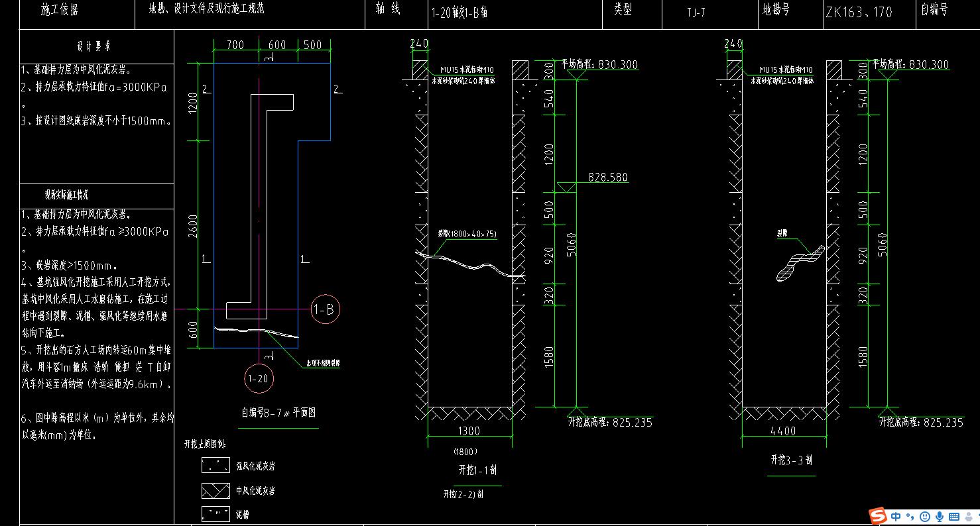
Task: Select the (1800) dimension text
Action: (x=466, y=451)
